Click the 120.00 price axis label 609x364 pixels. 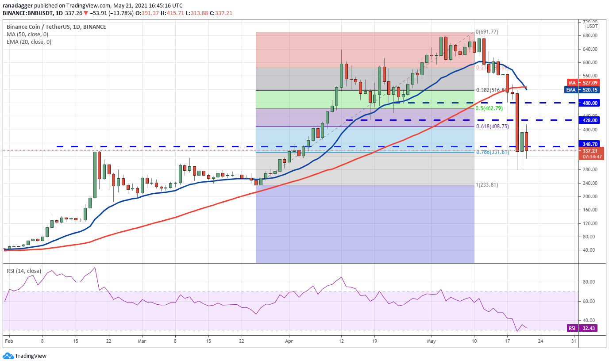pos(591,223)
